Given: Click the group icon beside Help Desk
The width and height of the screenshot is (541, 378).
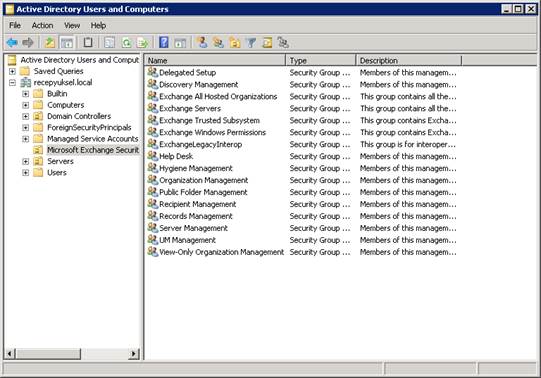Looking at the screenshot, I should tap(153, 156).
